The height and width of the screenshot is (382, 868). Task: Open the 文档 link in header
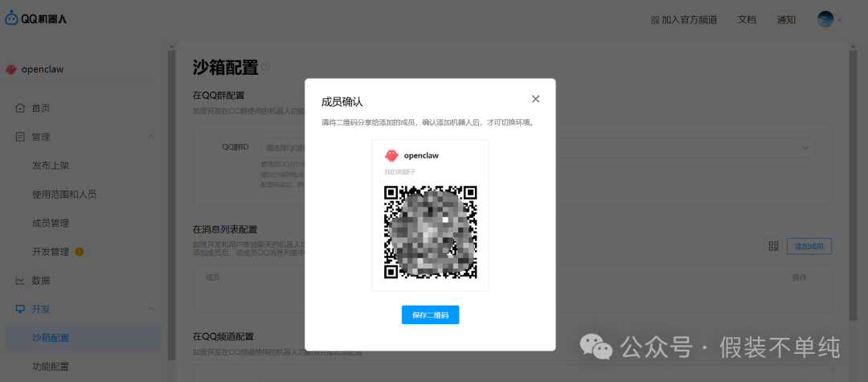(x=747, y=20)
